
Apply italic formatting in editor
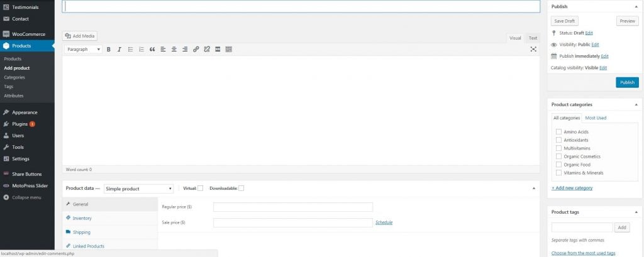[x=119, y=49]
